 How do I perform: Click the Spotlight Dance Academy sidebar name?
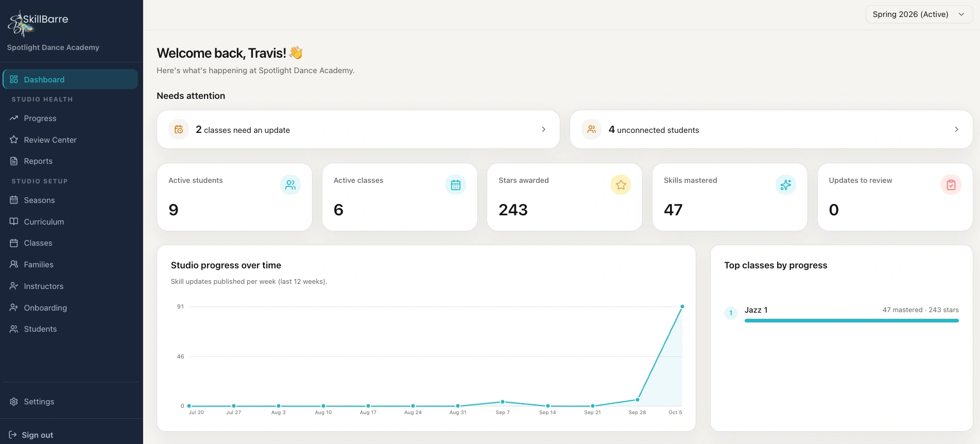coord(53,47)
